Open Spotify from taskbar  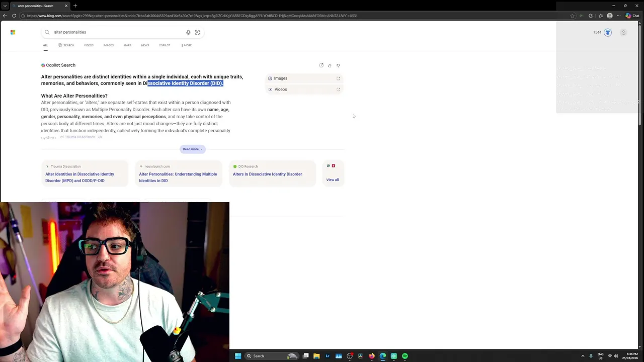click(405, 356)
